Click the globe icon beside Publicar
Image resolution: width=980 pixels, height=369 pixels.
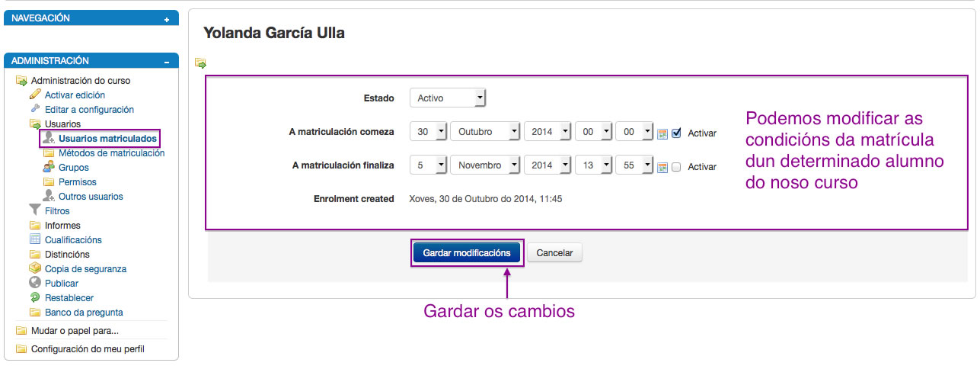pos(35,284)
